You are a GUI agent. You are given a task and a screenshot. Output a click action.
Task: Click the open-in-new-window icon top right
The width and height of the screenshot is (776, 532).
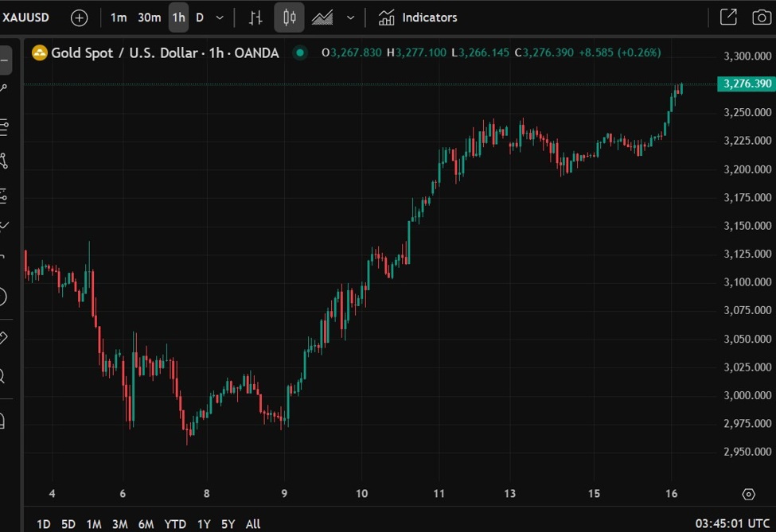(728, 16)
